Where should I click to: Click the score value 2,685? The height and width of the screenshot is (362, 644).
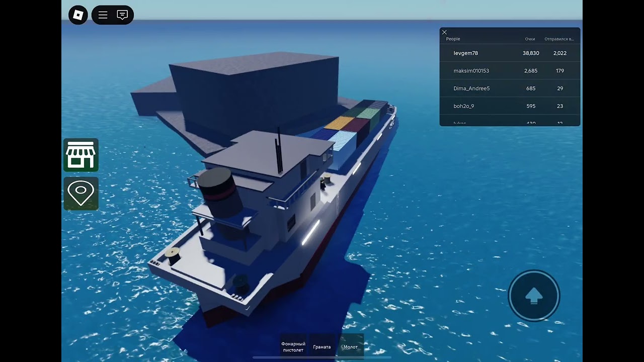[x=531, y=71]
